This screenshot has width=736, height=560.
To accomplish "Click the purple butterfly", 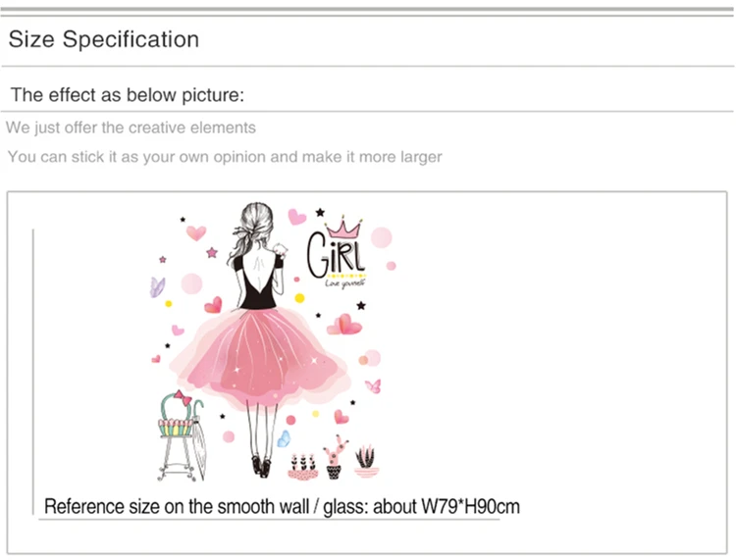I will 157,286.
